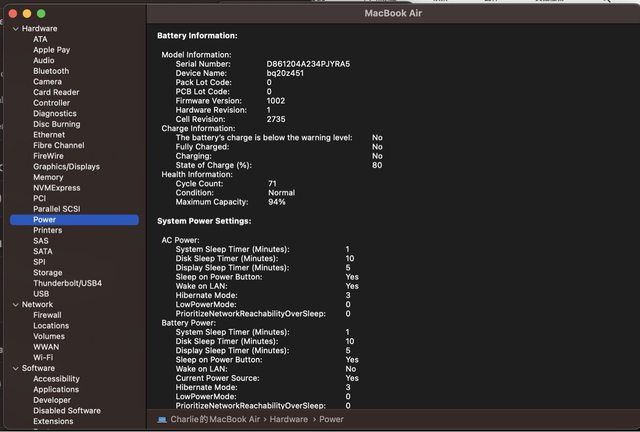Select Memory in the Hardware list
Image resolution: width=640 pixels, height=432 pixels.
[x=48, y=177]
